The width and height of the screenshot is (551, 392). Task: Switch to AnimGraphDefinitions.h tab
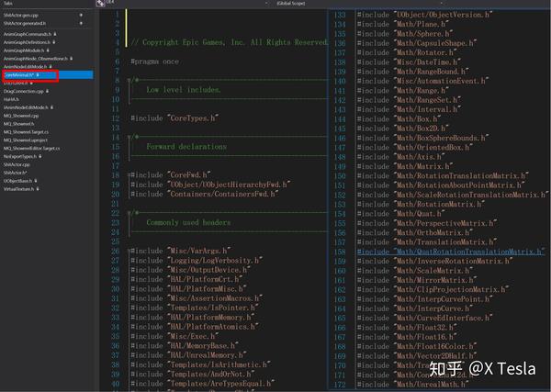[x=27, y=42]
